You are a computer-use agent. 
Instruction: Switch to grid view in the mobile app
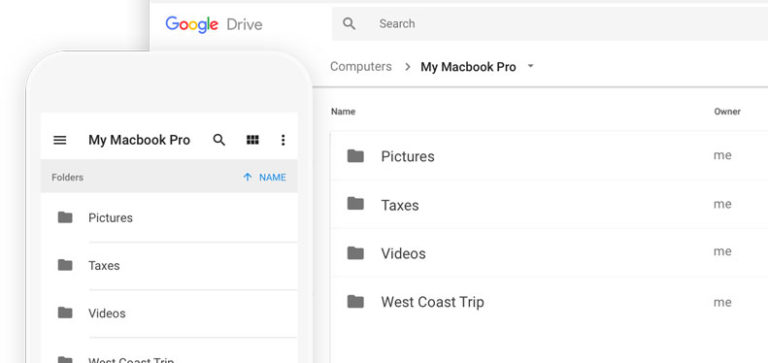[252, 140]
